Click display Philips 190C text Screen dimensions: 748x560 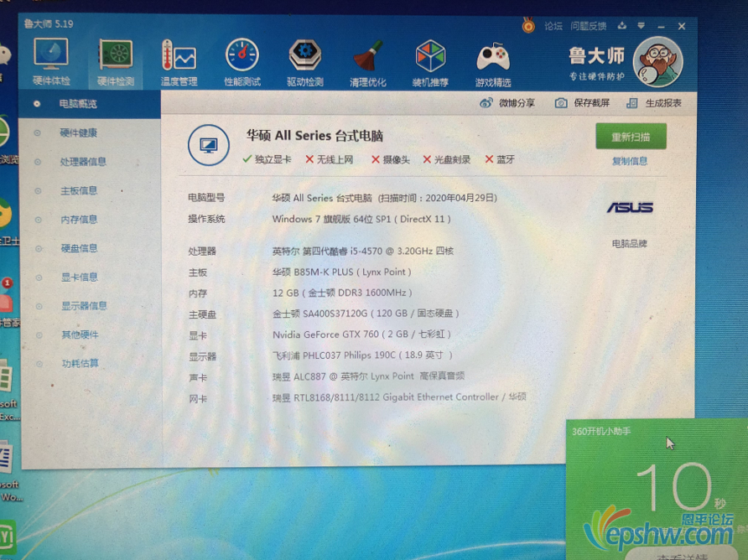click(362, 355)
